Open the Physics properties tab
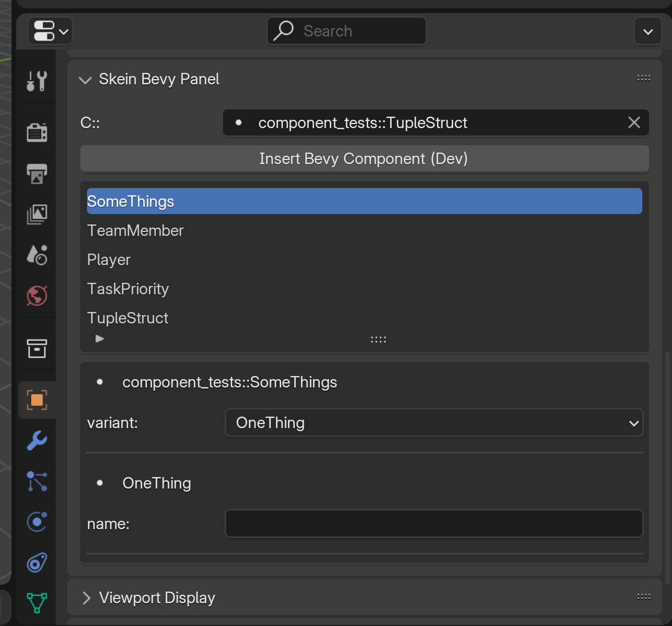This screenshot has height=626, width=672. click(x=37, y=522)
